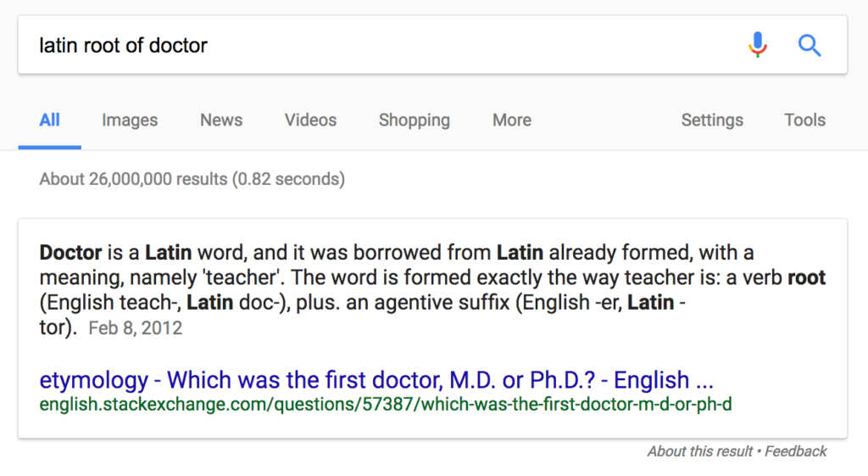Screen dimensions: 868x476
Task: Open the etymology Stack Exchange result title
Action: tap(376, 380)
